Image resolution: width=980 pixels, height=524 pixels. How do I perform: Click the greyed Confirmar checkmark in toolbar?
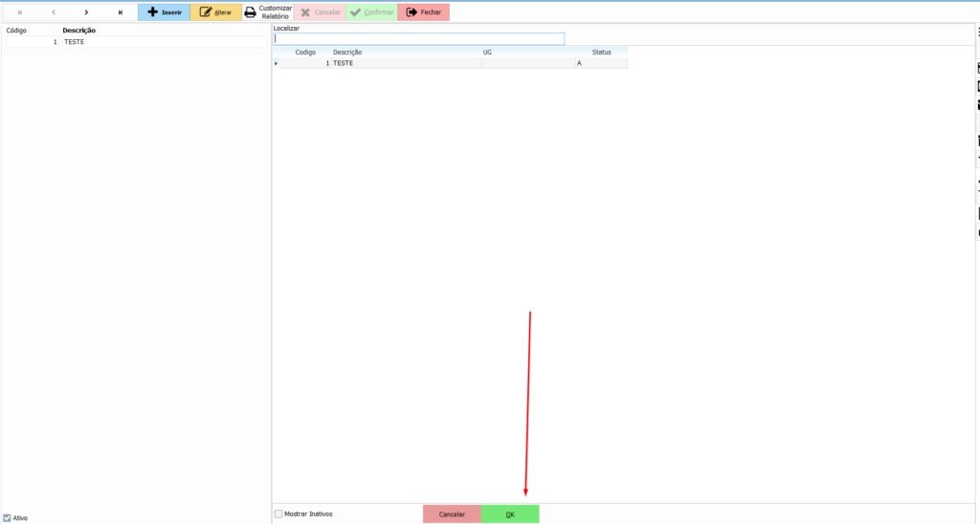point(371,12)
